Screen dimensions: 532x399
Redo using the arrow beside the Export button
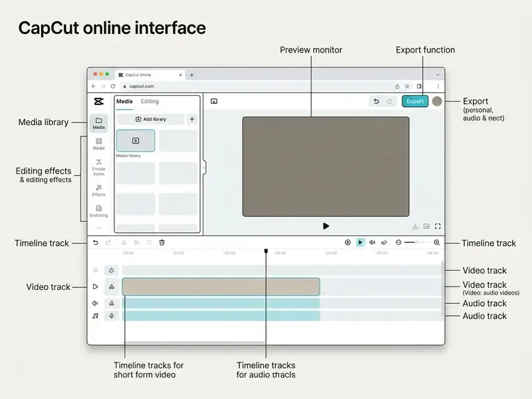(x=390, y=101)
